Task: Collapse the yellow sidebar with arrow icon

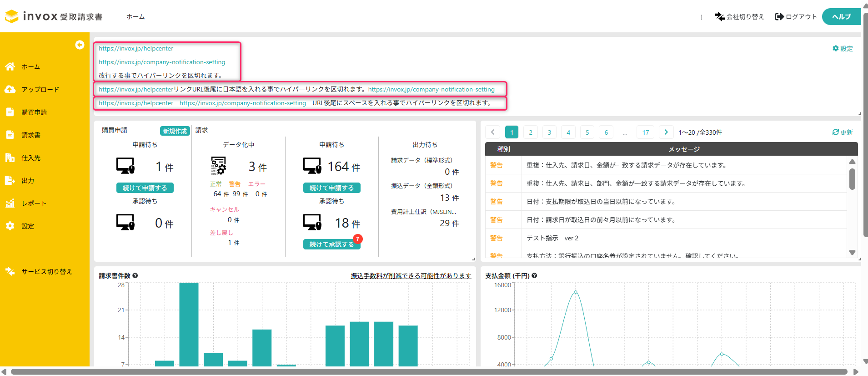Action: 80,45
